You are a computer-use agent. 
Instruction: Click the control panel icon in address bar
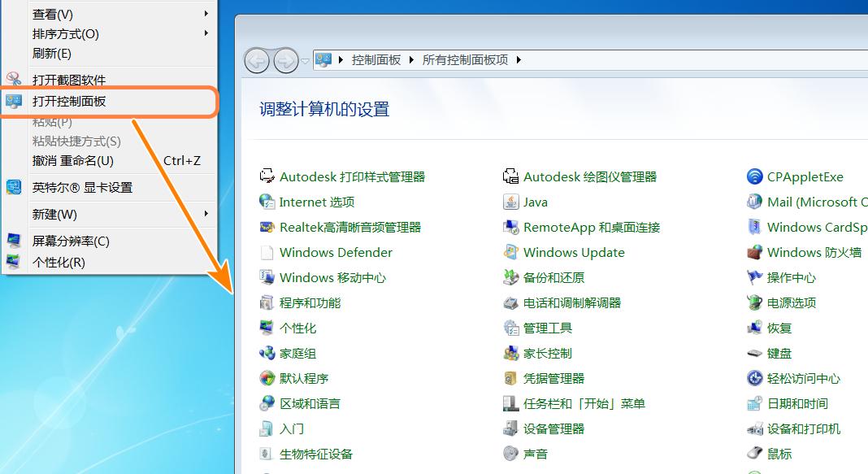[323, 60]
